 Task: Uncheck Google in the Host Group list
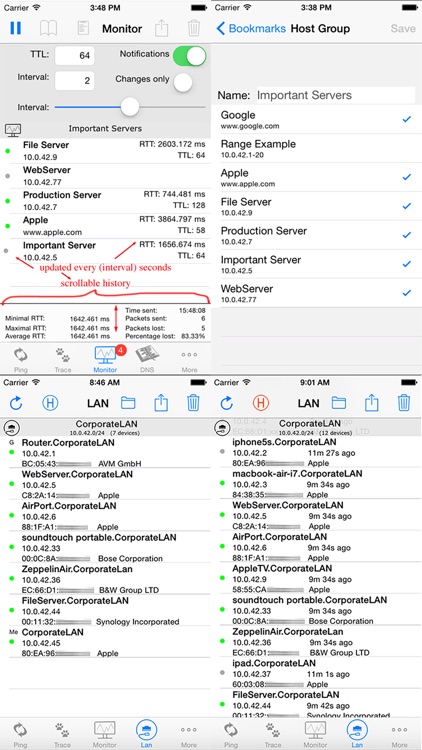(407, 119)
